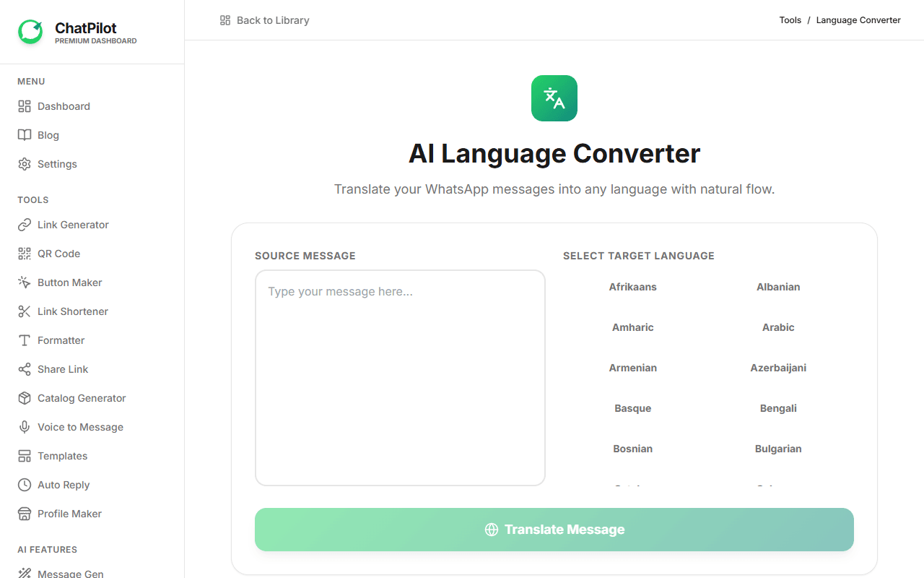Select the Catalog Generator tool
Image resolution: width=924 pixels, height=578 pixels.
tap(82, 398)
